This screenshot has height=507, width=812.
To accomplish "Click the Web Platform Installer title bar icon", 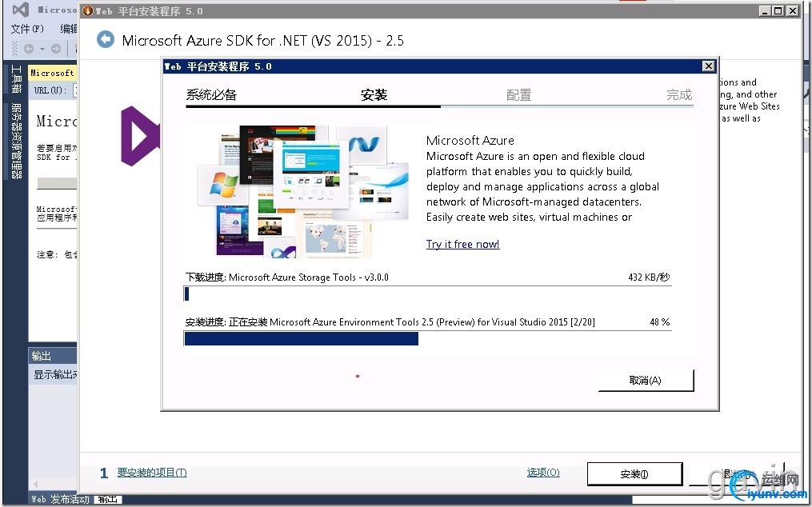I will pyautogui.click(x=87, y=10).
